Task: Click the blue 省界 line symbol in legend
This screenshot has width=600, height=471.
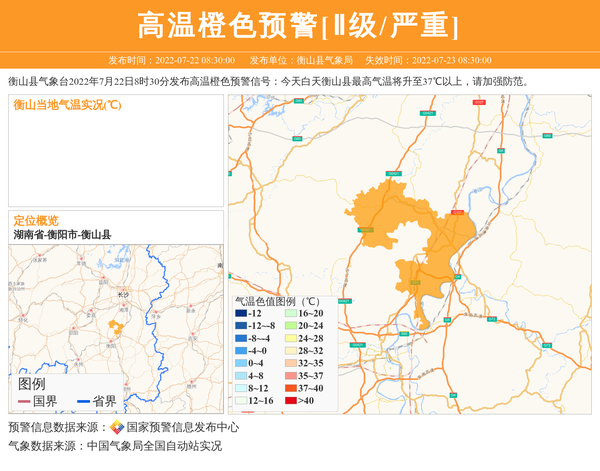Action: point(82,402)
